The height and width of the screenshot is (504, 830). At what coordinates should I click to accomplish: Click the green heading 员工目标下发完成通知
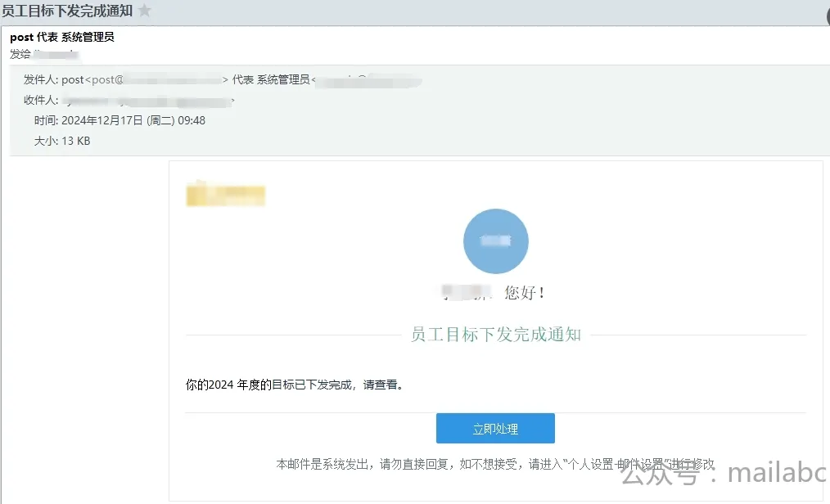click(496, 335)
